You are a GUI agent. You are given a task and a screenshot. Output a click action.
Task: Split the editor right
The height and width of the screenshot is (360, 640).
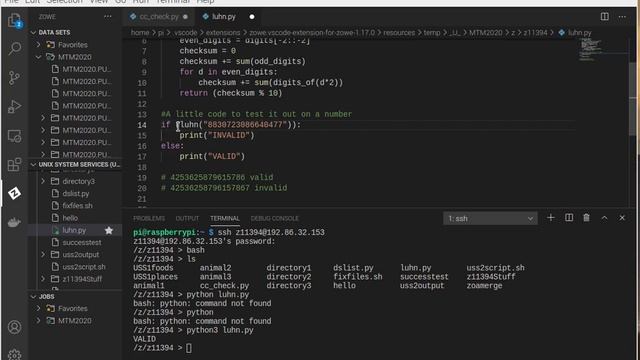604,17
